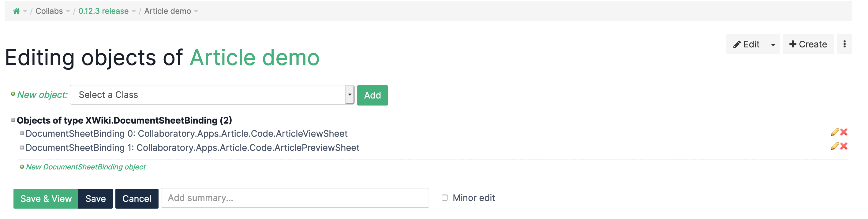Click New DocumentSheetBinding object link

(x=86, y=167)
